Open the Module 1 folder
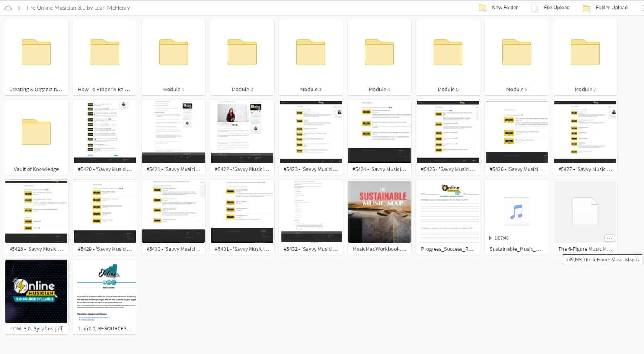The width and height of the screenshot is (644, 354). click(173, 52)
